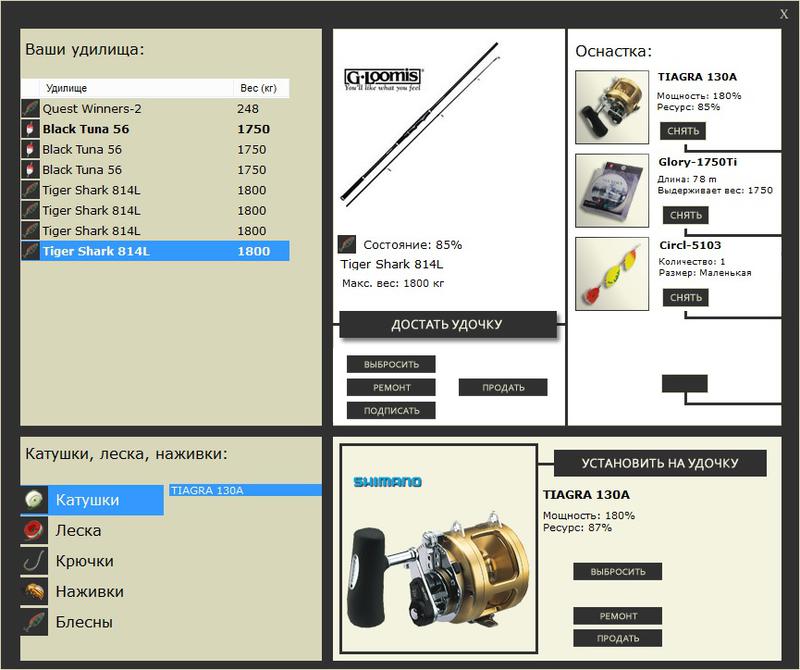Click СНЯТЬ for Circl-5103 lure
The image size is (800, 670).
coord(686,297)
